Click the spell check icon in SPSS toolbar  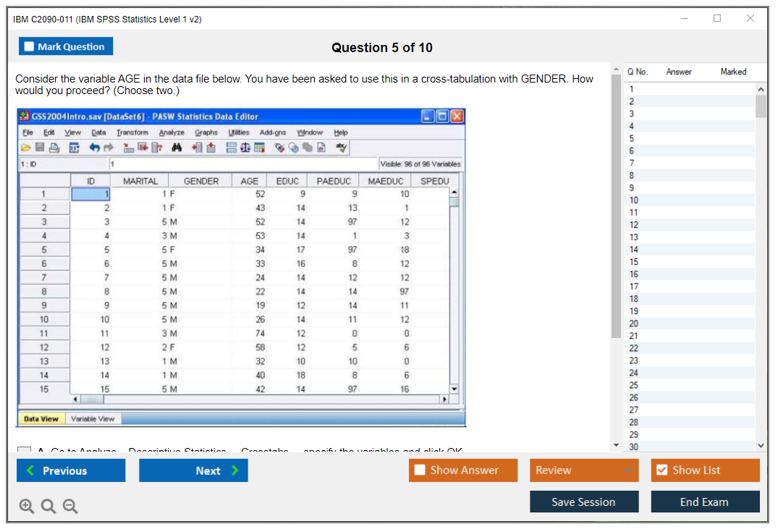point(342,148)
